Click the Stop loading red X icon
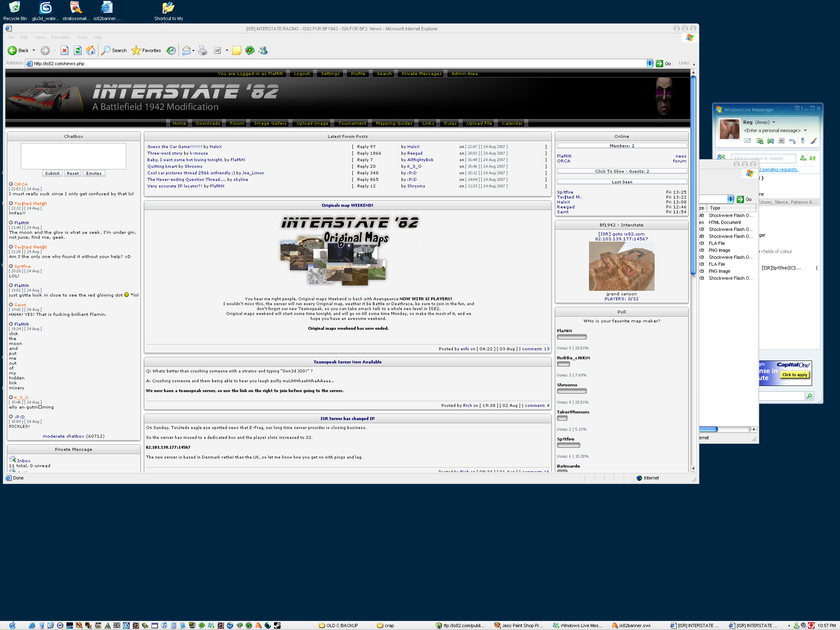840x630 pixels. 64,50
